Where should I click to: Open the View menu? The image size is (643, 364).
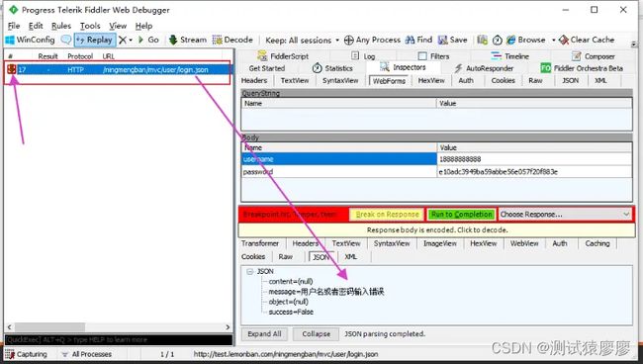[x=118, y=26]
